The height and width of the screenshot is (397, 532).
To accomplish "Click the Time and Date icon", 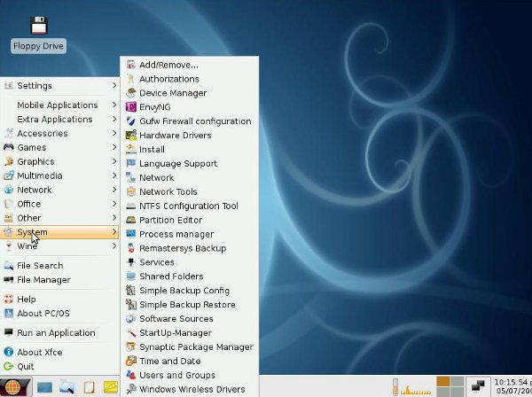I will click(131, 361).
